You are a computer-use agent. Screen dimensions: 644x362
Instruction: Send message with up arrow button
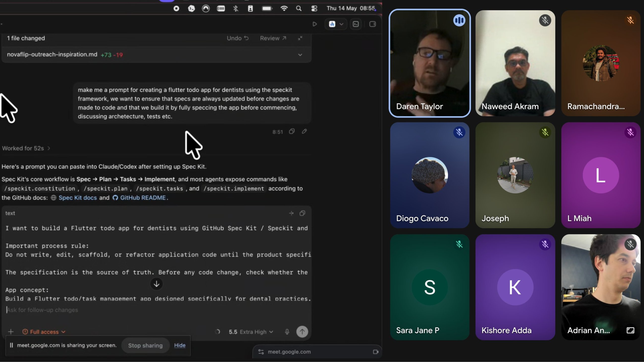click(302, 332)
